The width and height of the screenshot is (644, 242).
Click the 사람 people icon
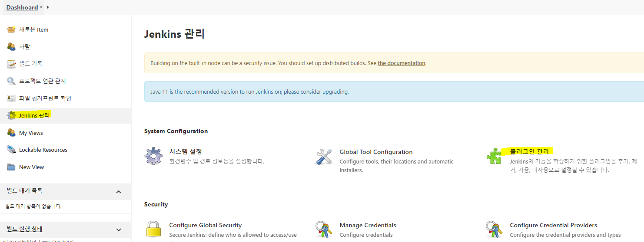(11, 46)
